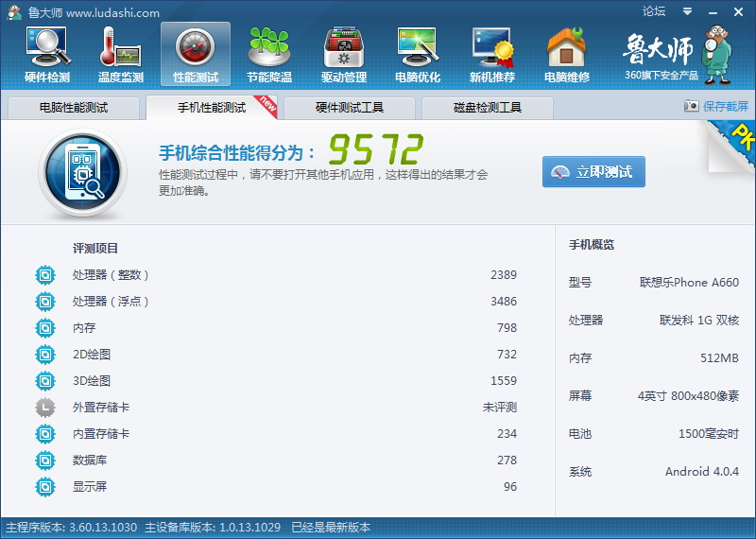Click the Ludashi app icon in title bar
This screenshot has height=539, width=756.
[13, 12]
